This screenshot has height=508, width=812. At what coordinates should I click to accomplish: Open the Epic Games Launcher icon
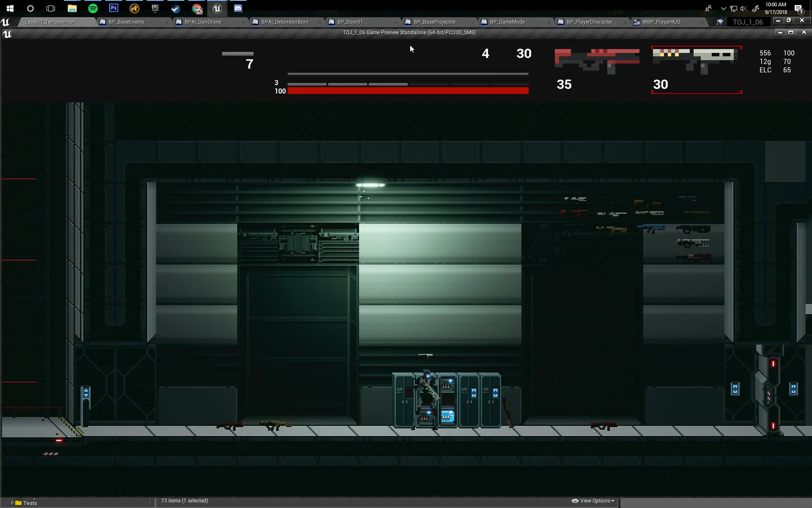coord(155,8)
